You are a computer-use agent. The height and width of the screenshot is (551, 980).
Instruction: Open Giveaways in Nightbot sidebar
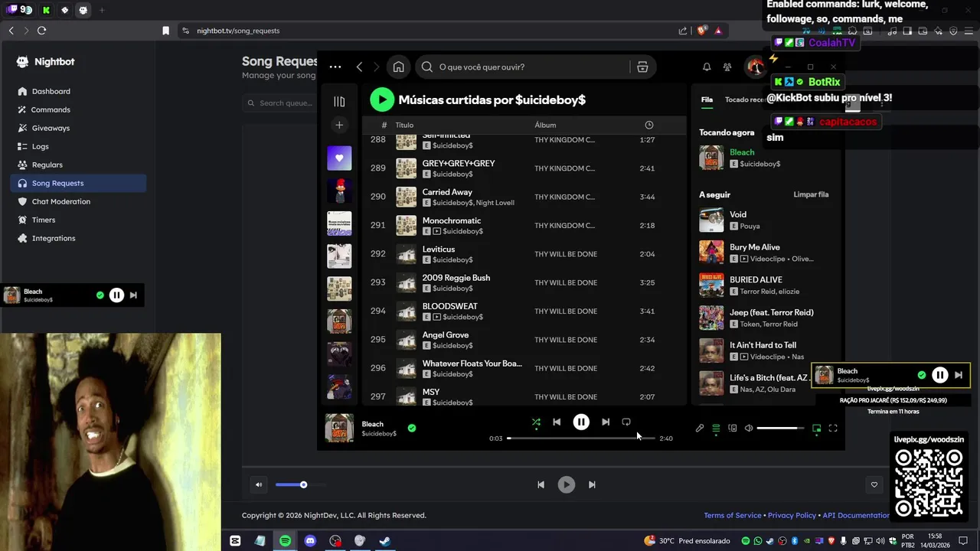[x=78, y=128]
